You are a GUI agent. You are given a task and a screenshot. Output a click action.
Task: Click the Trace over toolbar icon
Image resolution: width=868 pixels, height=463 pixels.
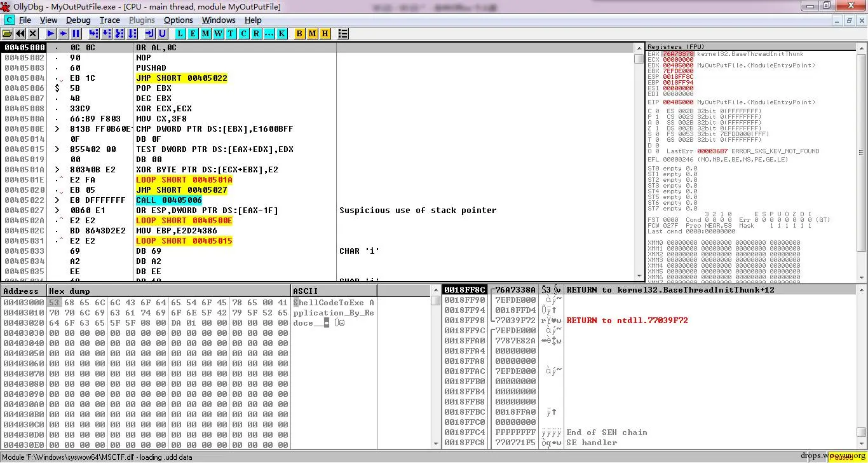click(132, 34)
